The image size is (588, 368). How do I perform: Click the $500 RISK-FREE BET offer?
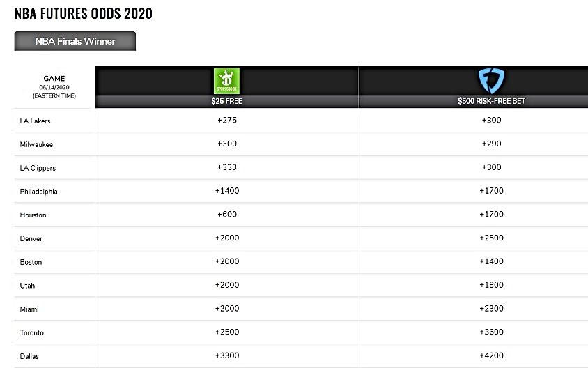click(490, 101)
